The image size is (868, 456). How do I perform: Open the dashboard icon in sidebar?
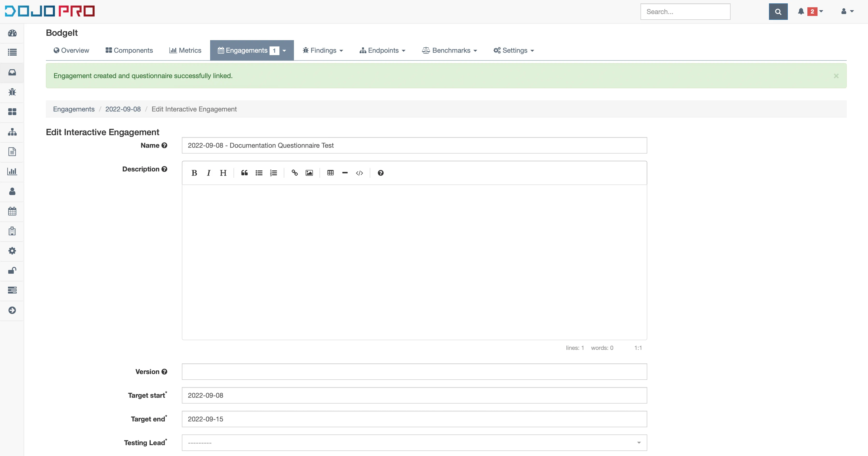12,33
